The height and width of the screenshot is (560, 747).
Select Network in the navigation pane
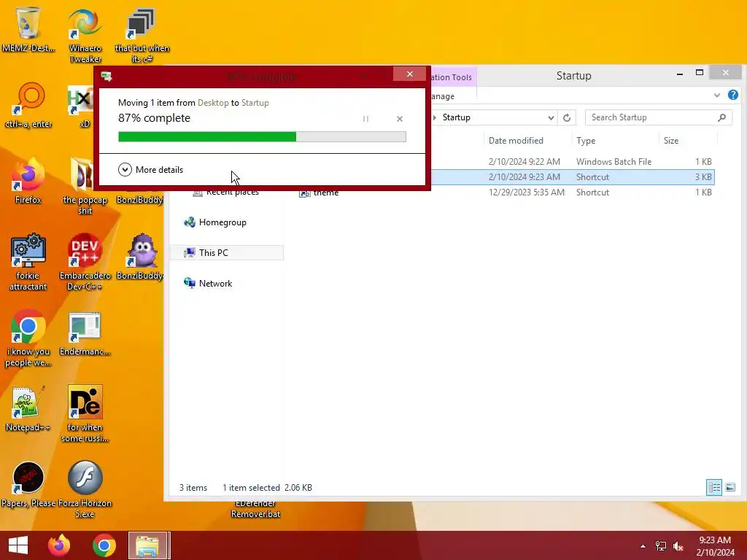coord(208,284)
